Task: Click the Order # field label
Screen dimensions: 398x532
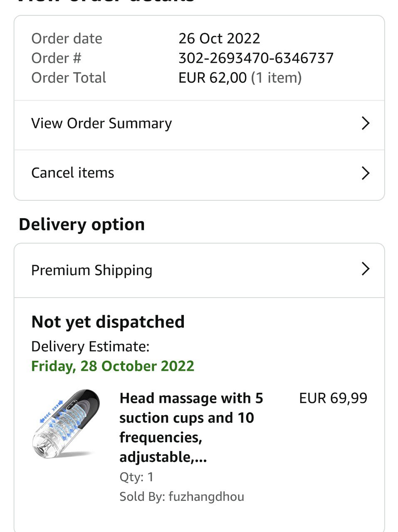Action: coord(56,58)
